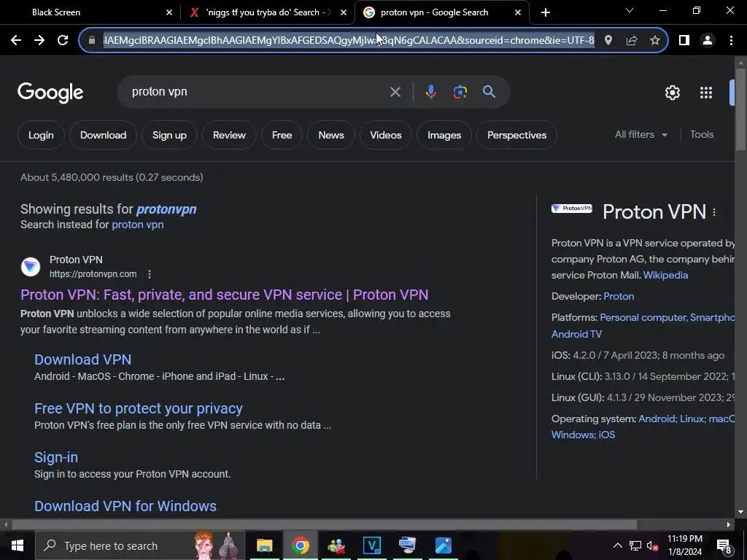Filter results by Sign up chip
This screenshot has height=560, width=747.
169,135
